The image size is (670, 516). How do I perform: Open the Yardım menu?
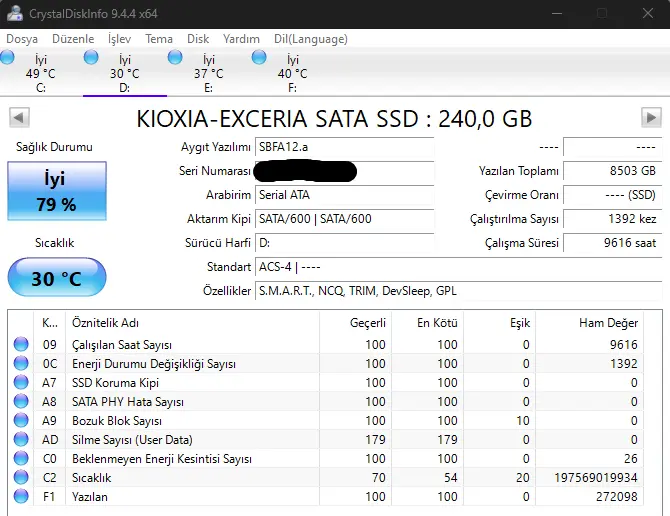241,39
